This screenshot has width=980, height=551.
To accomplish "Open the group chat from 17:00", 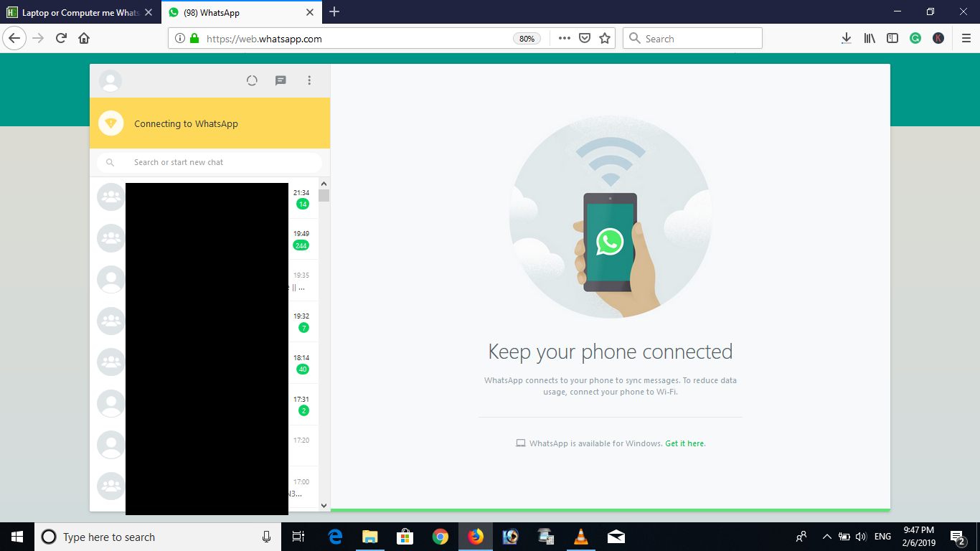I will click(204, 486).
